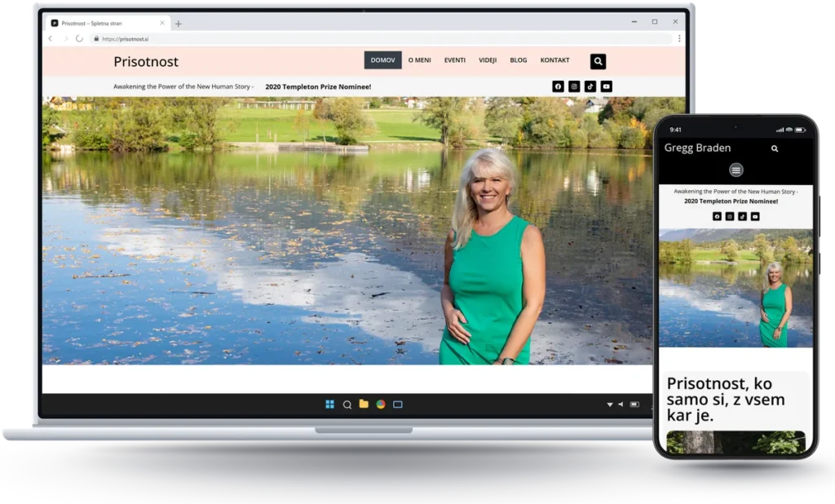Open the EVENTI menu item
Viewport: 835px width, 504px height.
(455, 60)
